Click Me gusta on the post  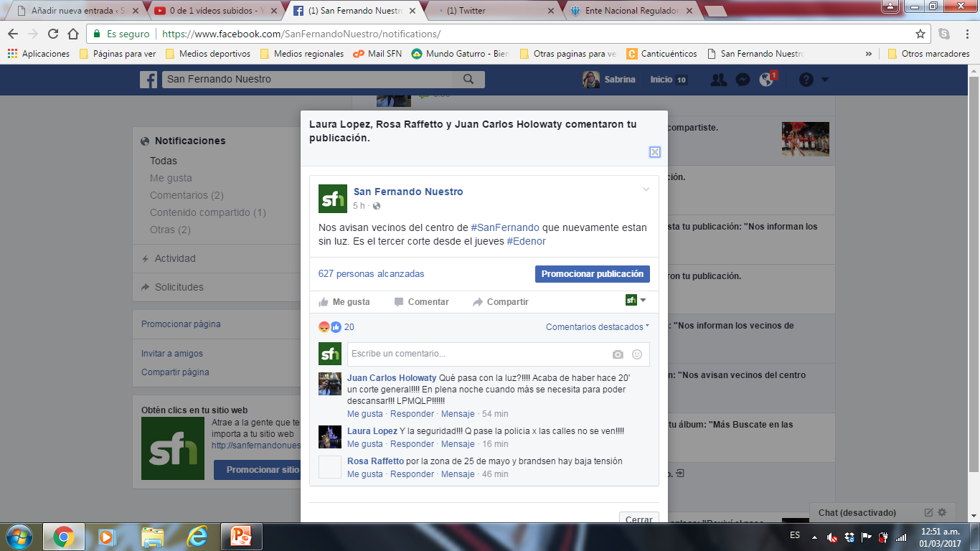point(344,302)
